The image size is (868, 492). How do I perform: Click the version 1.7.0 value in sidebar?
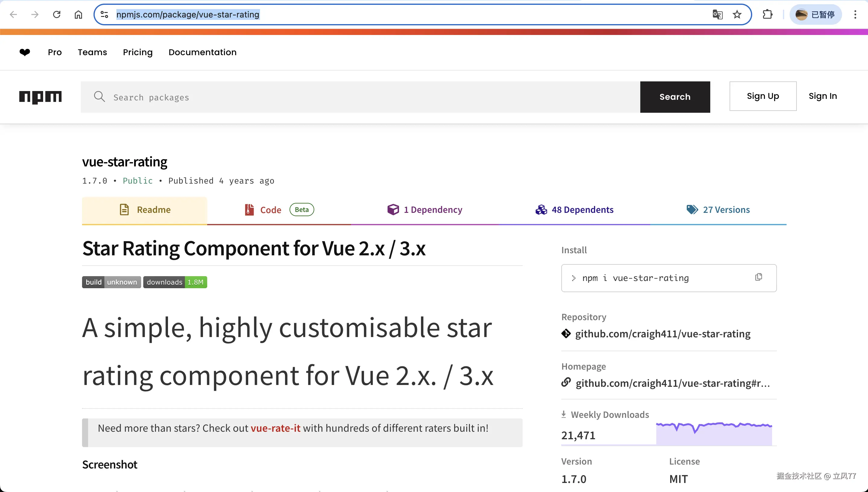[x=574, y=479]
